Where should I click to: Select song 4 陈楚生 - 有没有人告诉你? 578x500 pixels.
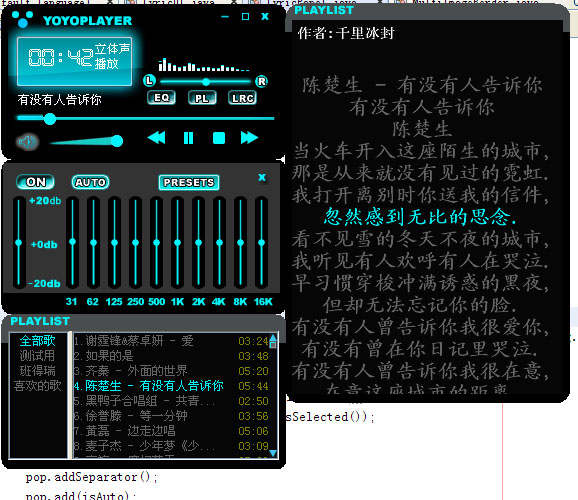(171, 386)
